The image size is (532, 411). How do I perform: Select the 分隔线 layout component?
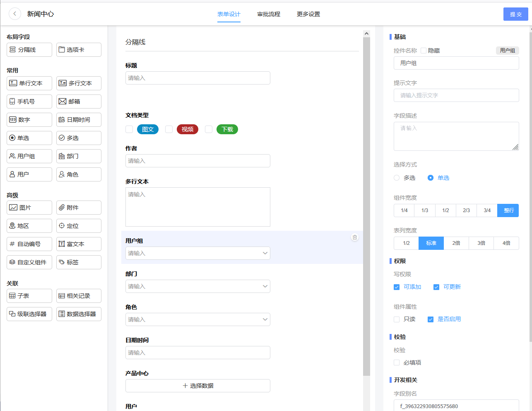point(29,50)
